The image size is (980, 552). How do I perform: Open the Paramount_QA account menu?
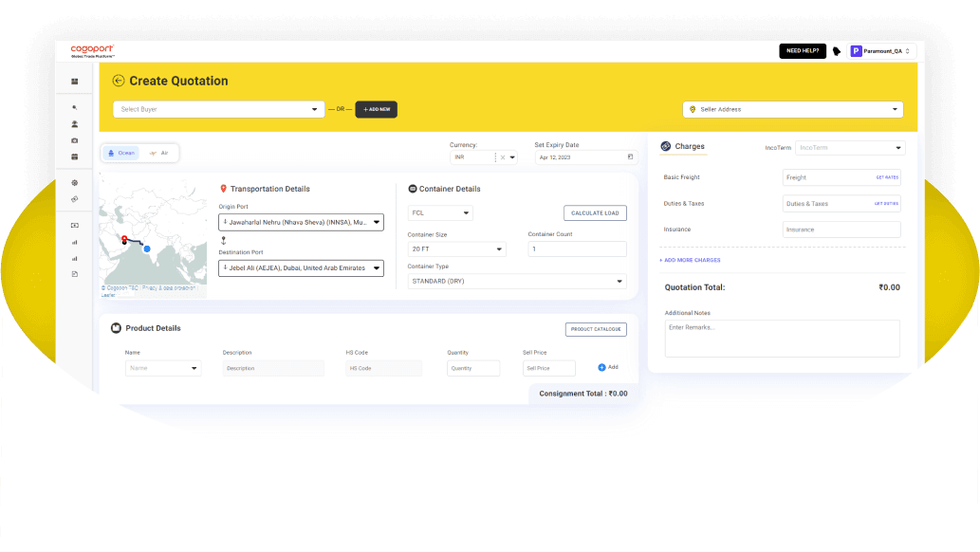pyautogui.click(x=881, y=51)
